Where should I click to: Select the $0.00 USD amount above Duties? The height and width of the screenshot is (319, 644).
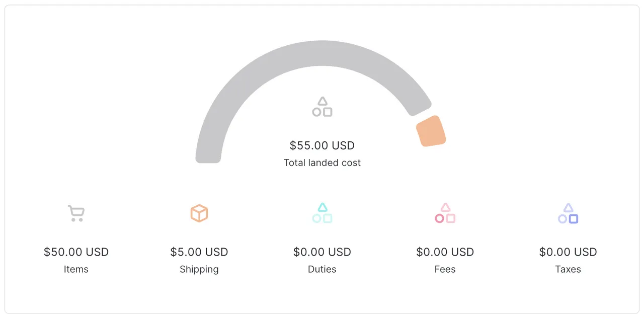[322, 252]
